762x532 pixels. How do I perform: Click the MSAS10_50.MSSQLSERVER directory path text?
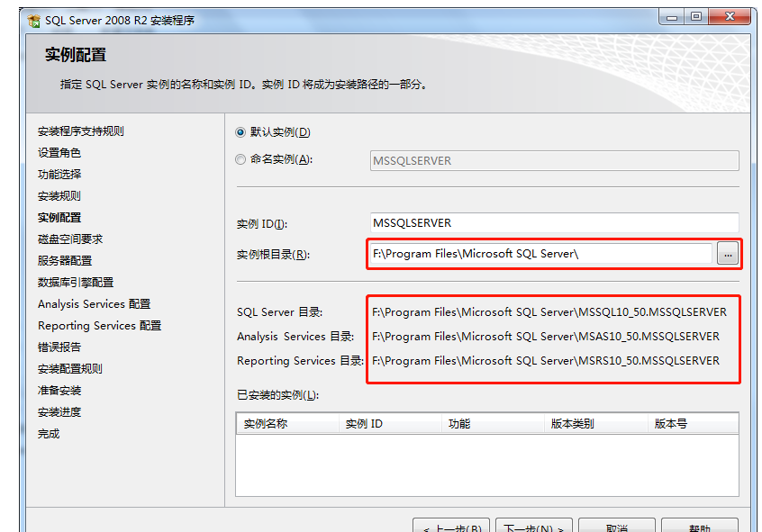click(x=545, y=337)
